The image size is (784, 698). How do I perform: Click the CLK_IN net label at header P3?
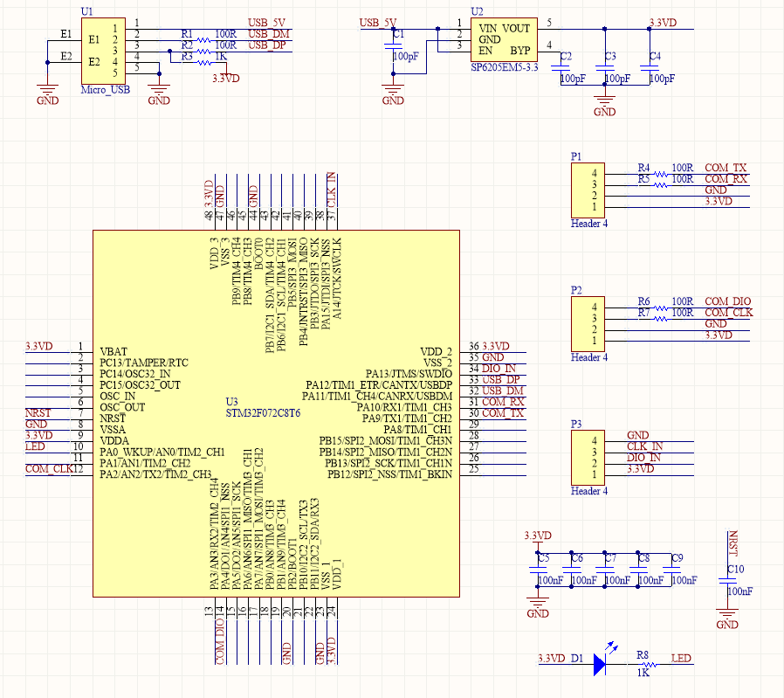click(645, 446)
